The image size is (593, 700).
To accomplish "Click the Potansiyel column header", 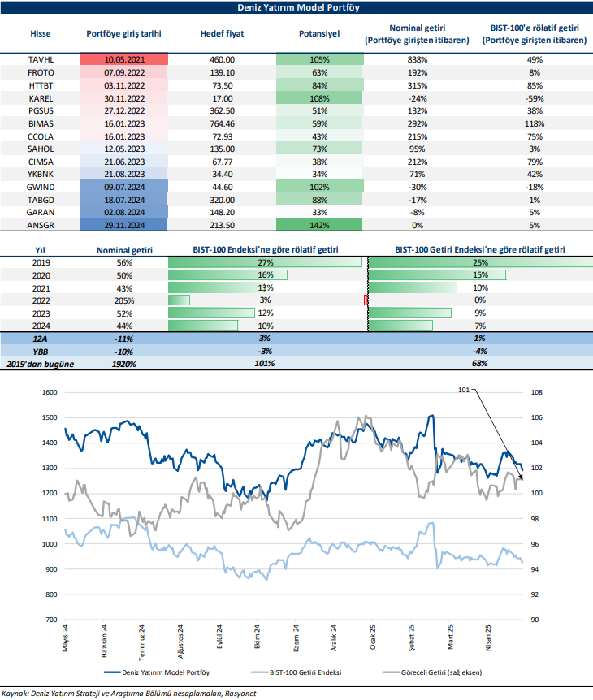I will (319, 34).
